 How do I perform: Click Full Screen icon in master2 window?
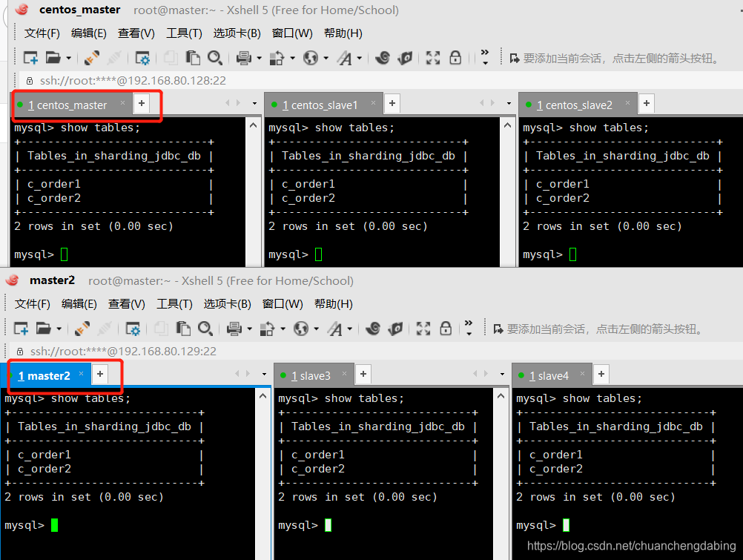coord(423,329)
